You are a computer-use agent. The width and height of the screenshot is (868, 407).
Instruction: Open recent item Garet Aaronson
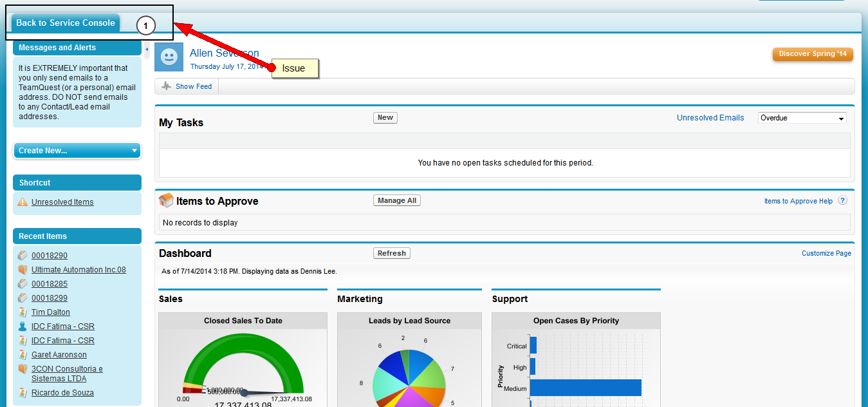(x=59, y=355)
